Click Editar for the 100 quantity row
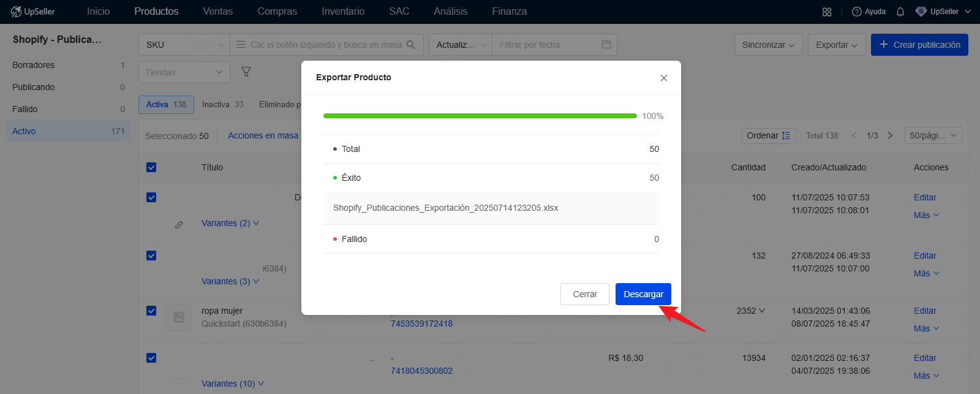The width and height of the screenshot is (980, 394). click(925, 197)
